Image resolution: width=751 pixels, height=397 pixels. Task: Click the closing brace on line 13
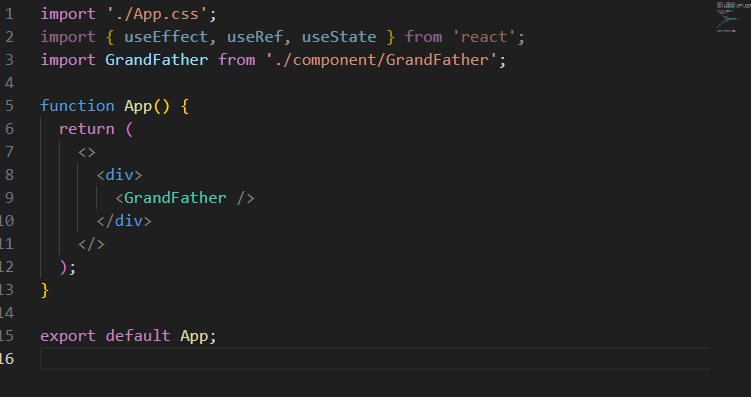(45, 290)
